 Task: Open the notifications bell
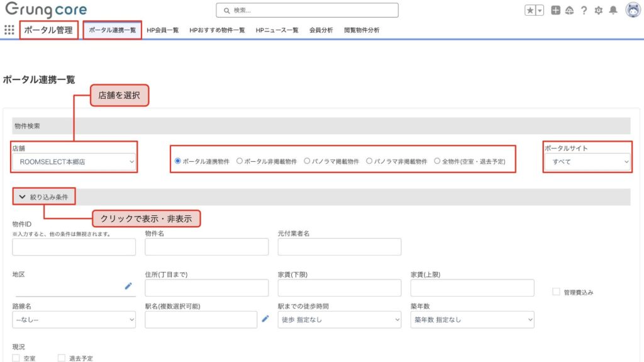[x=613, y=11]
